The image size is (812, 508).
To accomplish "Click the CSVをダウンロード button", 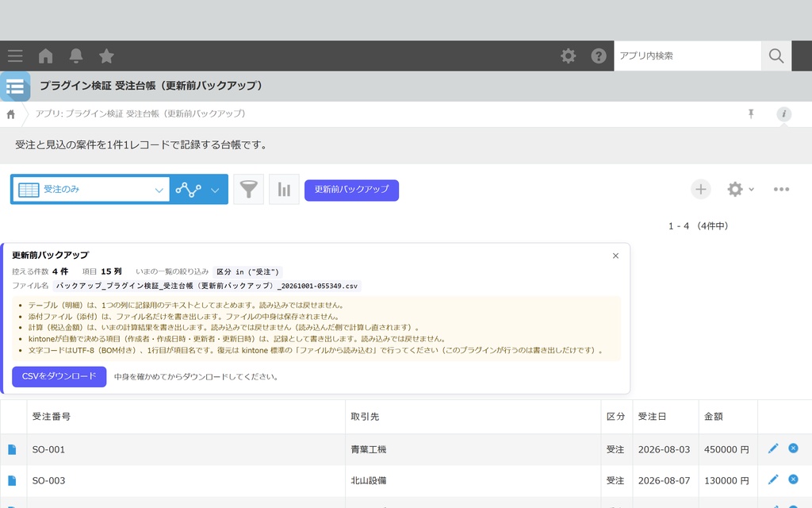I will (59, 376).
